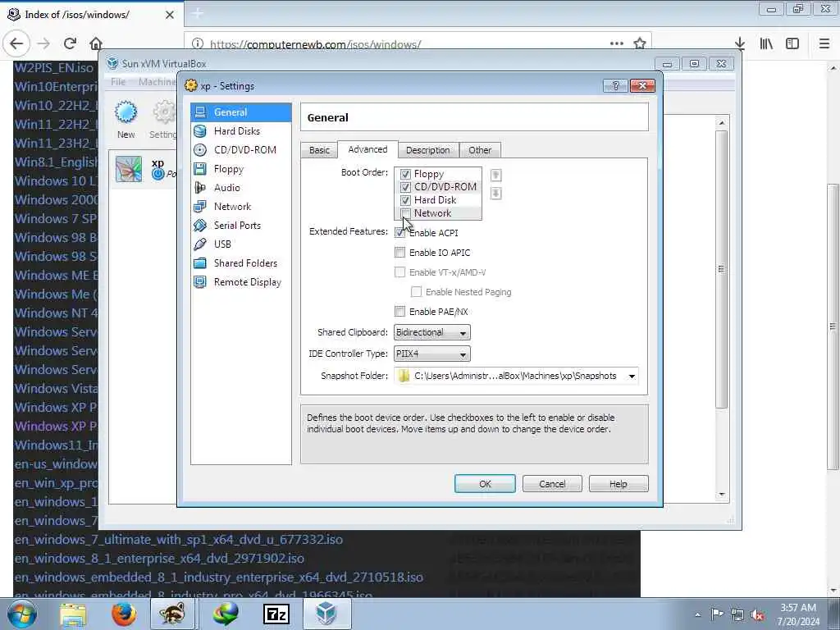Screen dimensions: 840x630
Task: Switch to the Other tab
Action: [x=479, y=151]
